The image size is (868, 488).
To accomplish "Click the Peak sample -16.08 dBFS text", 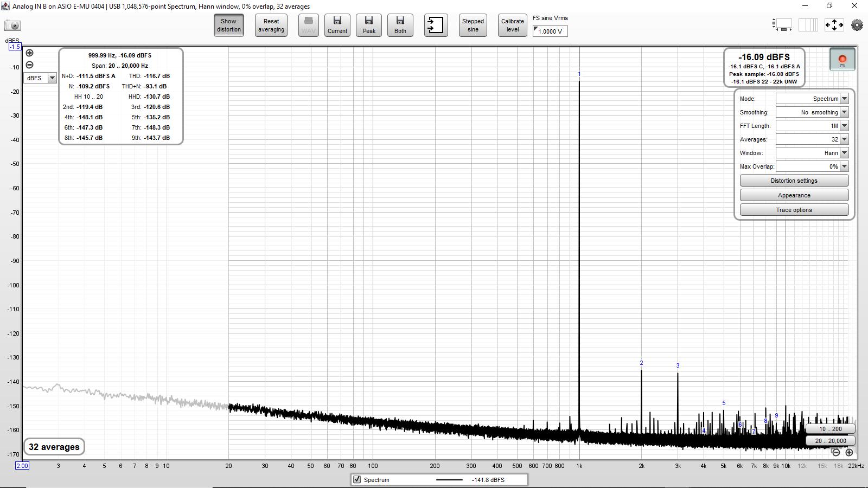I will (764, 74).
